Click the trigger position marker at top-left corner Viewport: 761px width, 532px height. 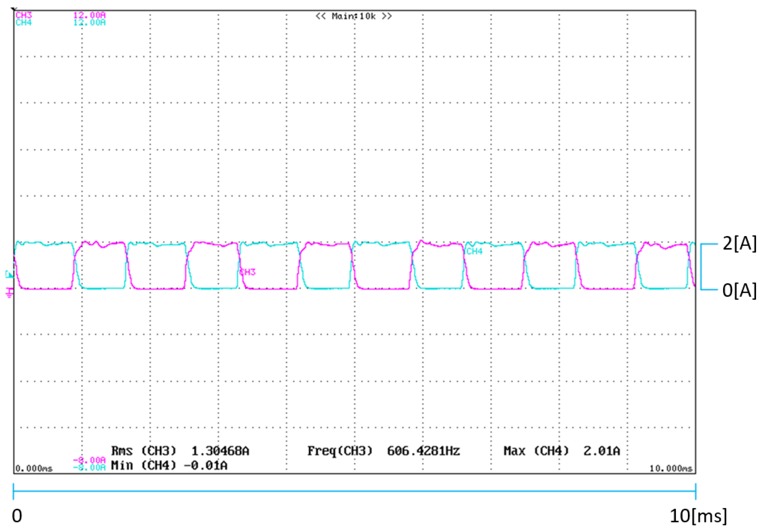click(14, 9)
